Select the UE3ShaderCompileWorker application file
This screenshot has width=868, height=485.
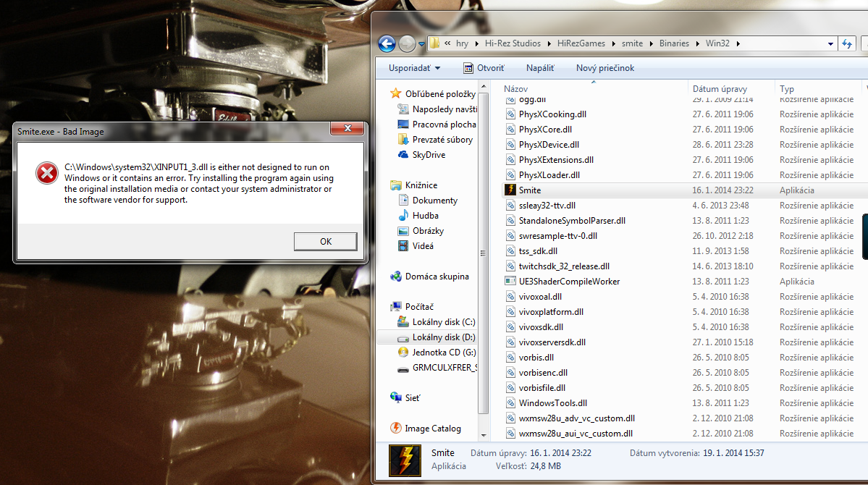tap(569, 282)
